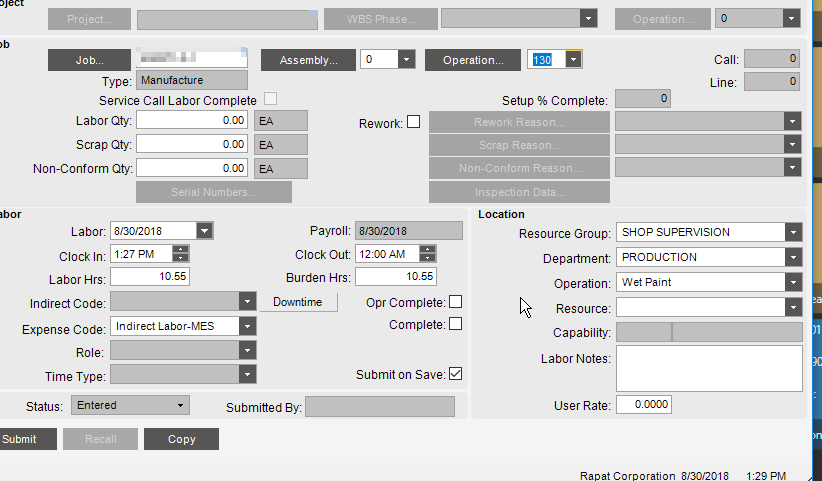Click the Job number input field
The width and height of the screenshot is (822, 481).
point(192,57)
